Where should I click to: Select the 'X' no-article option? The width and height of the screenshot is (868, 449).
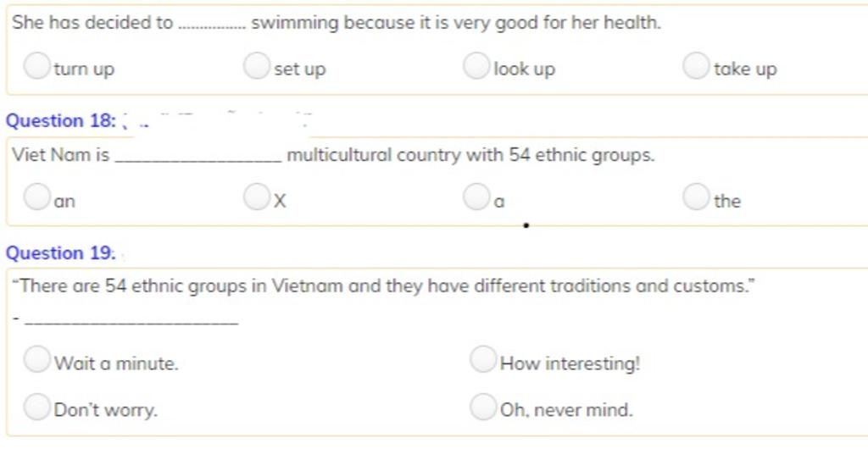pos(256,197)
